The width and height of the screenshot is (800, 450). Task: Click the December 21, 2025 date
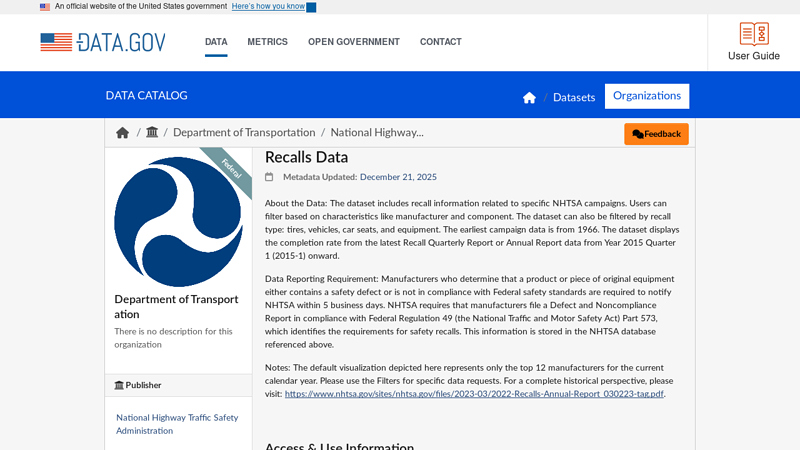click(398, 177)
